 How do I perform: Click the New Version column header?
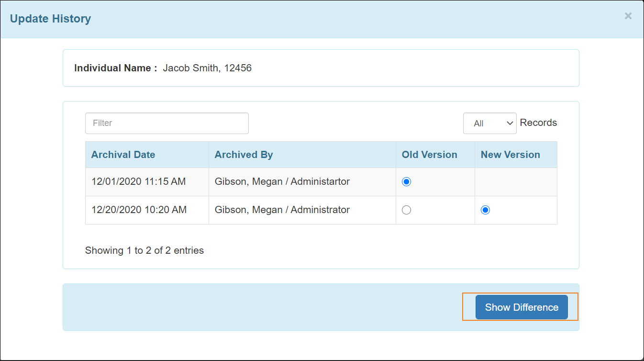(x=510, y=155)
